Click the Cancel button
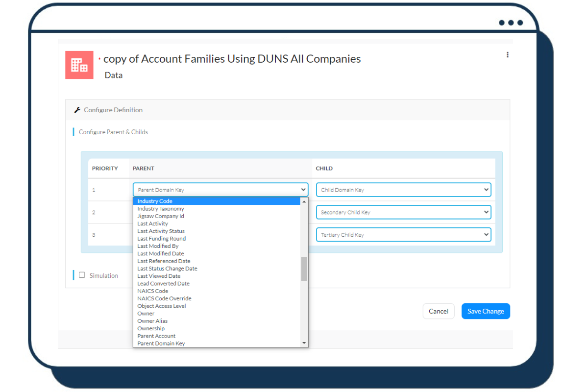 [x=439, y=311]
